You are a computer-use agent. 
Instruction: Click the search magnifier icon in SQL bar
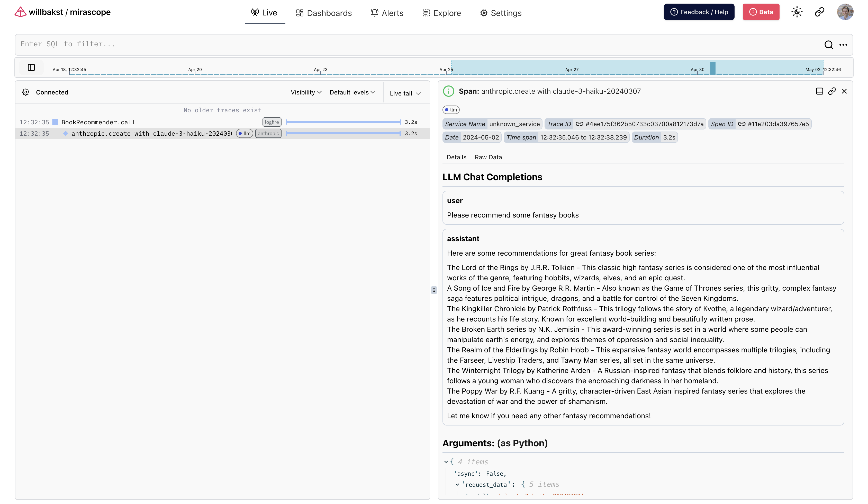click(x=828, y=45)
